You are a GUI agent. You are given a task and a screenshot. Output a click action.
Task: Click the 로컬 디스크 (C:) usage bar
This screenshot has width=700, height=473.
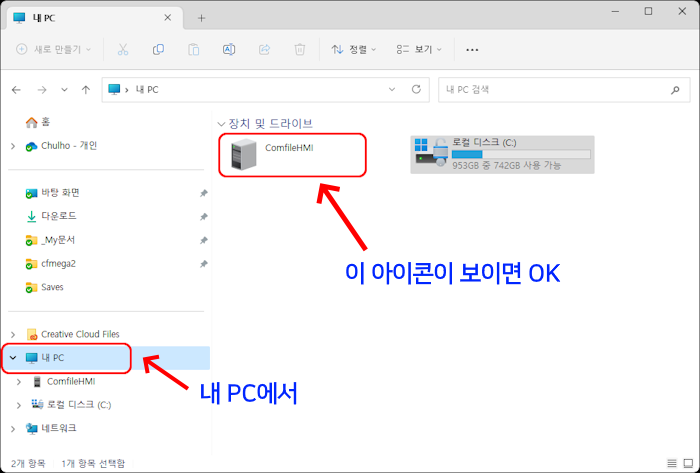520,155
